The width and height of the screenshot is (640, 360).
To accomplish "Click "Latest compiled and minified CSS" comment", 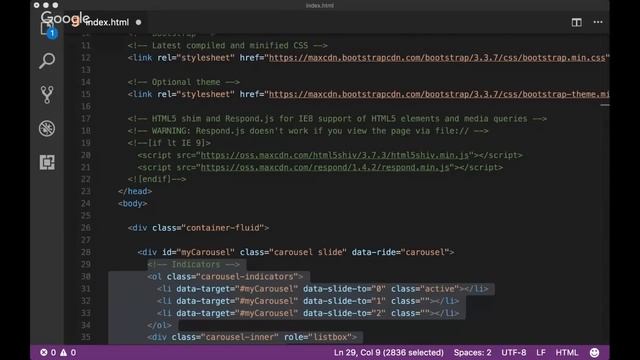I will [x=227, y=45].
